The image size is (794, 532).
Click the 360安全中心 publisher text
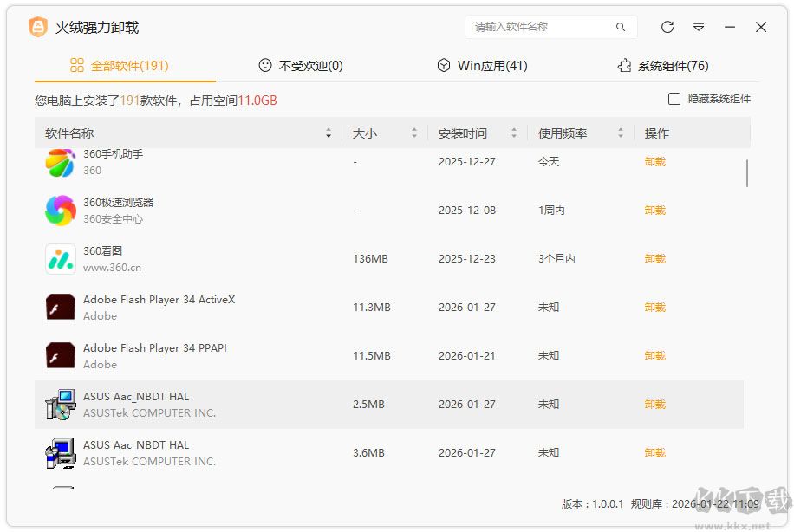(113, 218)
